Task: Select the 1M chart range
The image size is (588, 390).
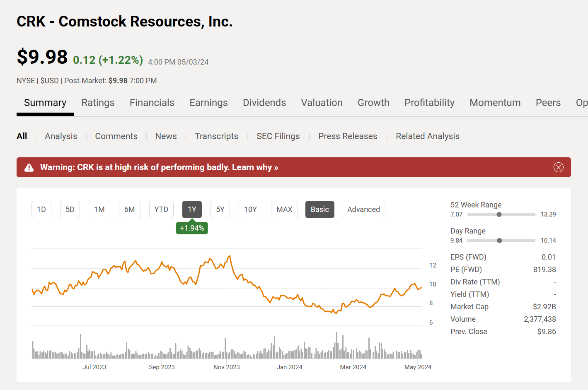Action: click(x=99, y=209)
